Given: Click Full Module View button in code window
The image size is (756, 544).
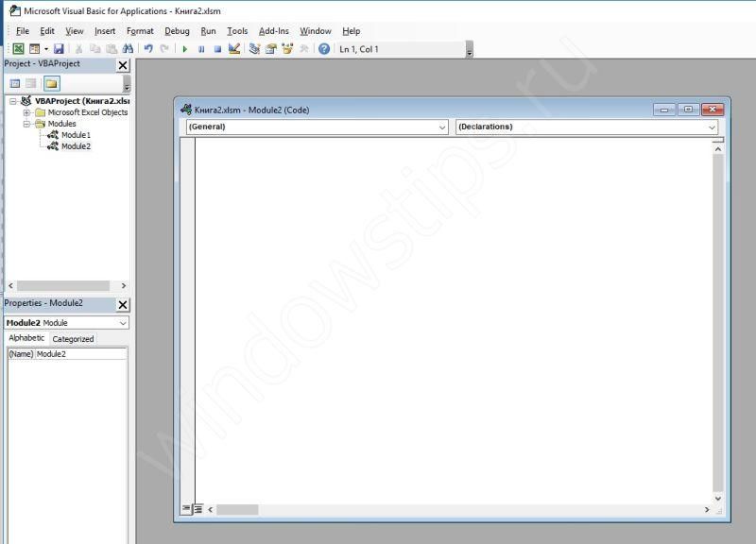Looking at the screenshot, I should click(198, 509).
